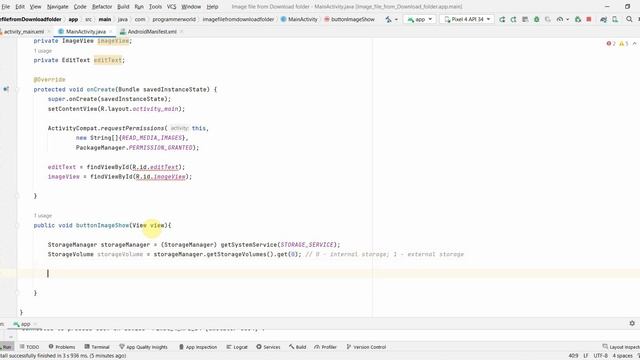This screenshot has width=640, height=360.
Task: Click the main breadcrumb folder
Action: click(104, 19)
